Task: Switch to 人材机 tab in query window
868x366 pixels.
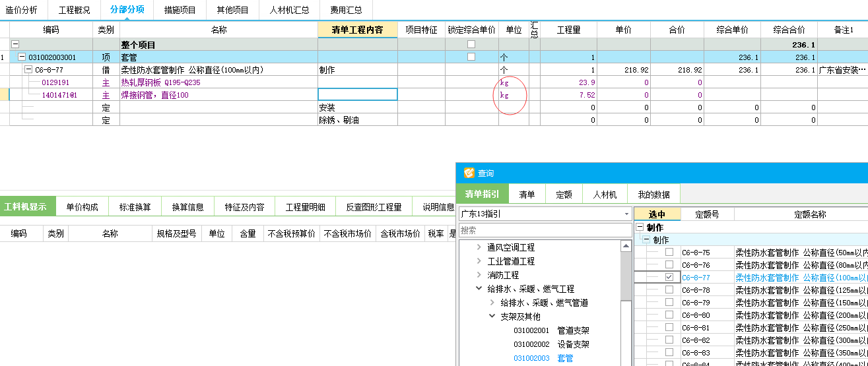Action: tap(605, 194)
